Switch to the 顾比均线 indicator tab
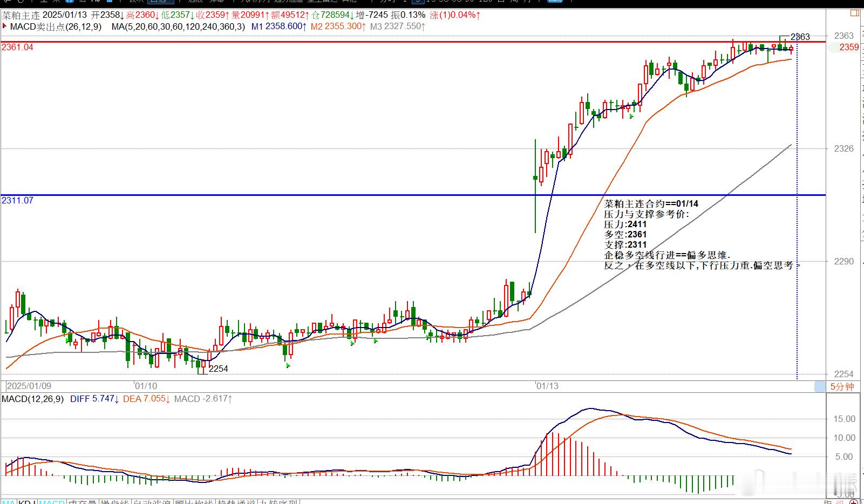The height and width of the screenshot is (504, 864). (x=194, y=502)
